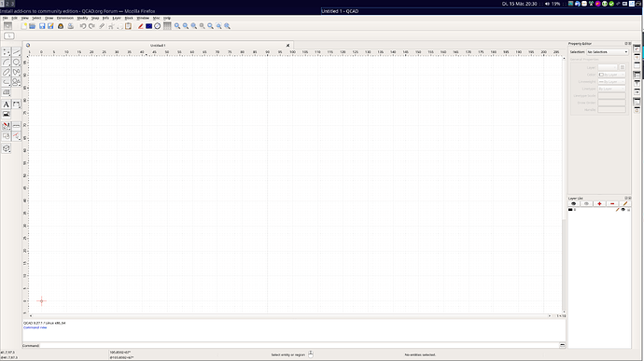The width and height of the screenshot is (644, 361).
Task: Open the File menu
Action: tap(6, 18)
